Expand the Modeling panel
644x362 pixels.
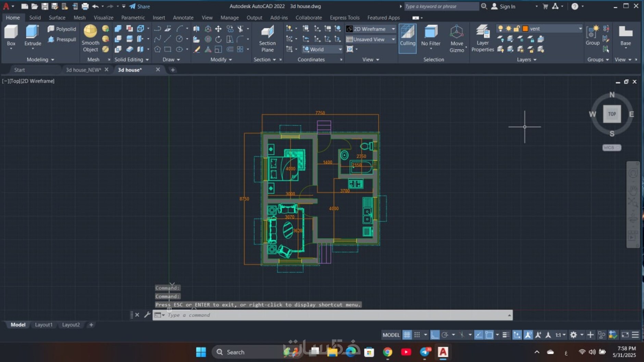(x=40, y=60)
